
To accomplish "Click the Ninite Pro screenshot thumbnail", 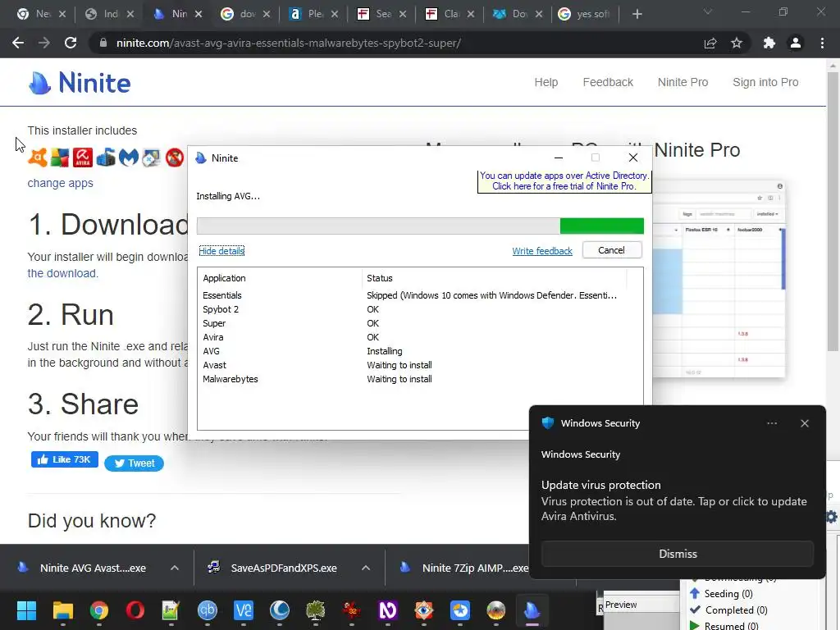I will pyautogui.click(x=718, y=279).
